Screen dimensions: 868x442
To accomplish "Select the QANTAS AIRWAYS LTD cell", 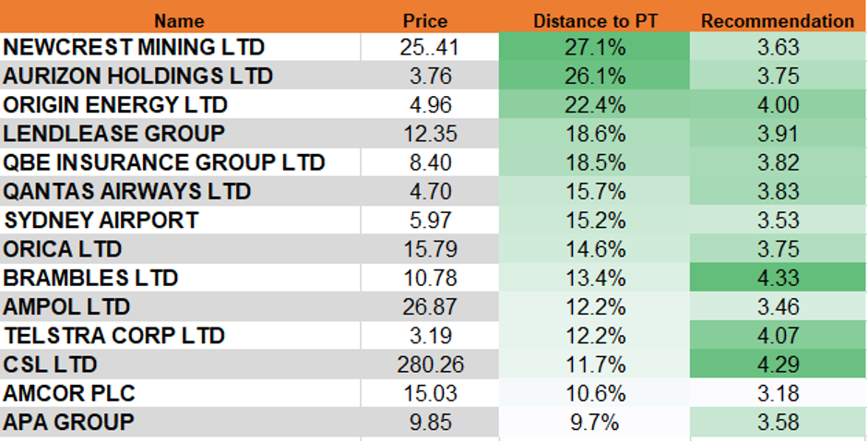I will pyautogui.click(x=180, y=190).
